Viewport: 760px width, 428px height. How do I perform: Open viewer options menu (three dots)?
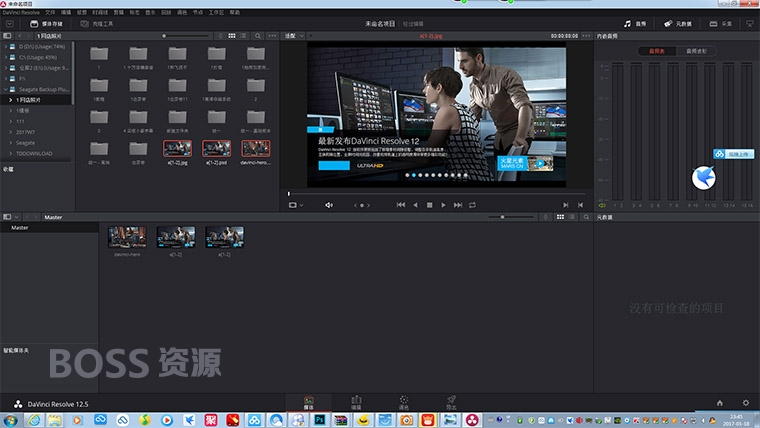[x=586, y=36]
